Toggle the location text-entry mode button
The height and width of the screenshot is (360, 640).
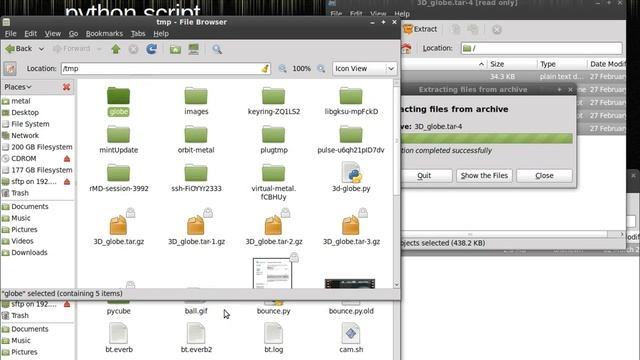(10, 69)
